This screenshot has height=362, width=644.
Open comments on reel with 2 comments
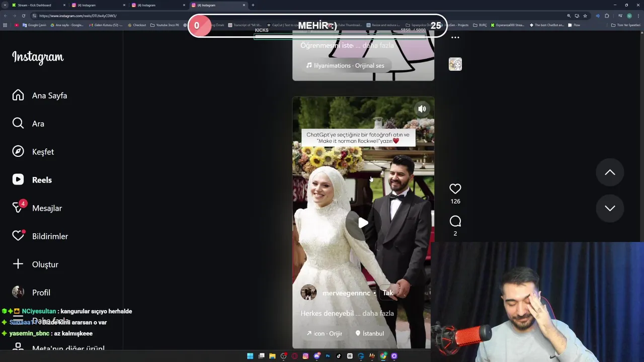(455, 221)
